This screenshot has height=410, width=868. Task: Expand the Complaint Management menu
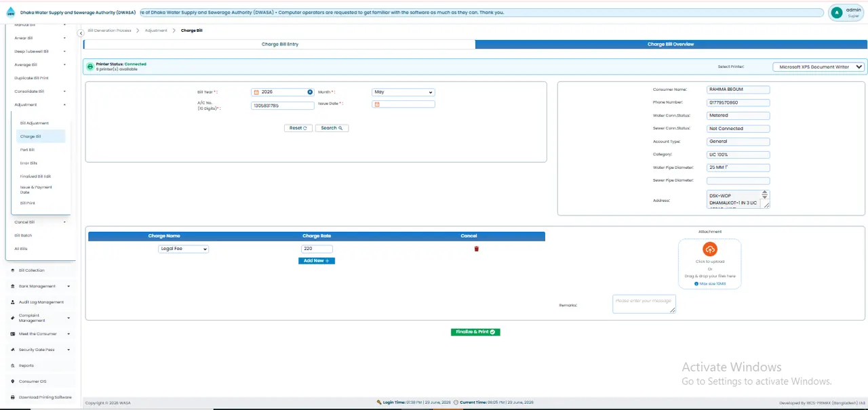[x=40, y=318]
